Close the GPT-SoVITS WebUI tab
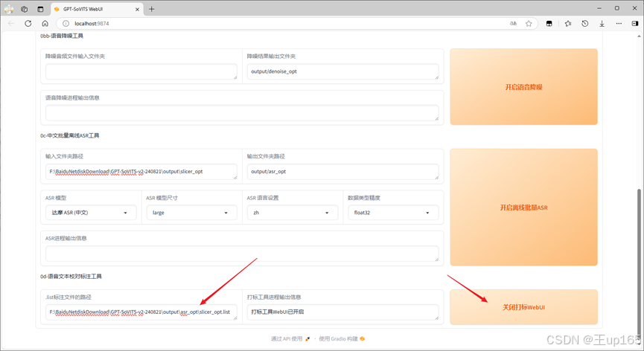This screenshot has width=644, height=351. (x=137, y=9)
